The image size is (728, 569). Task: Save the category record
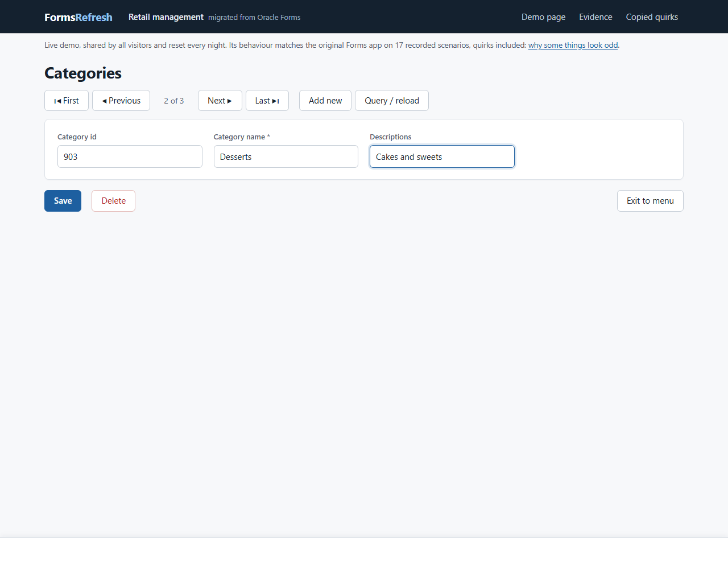click(63, 201)
